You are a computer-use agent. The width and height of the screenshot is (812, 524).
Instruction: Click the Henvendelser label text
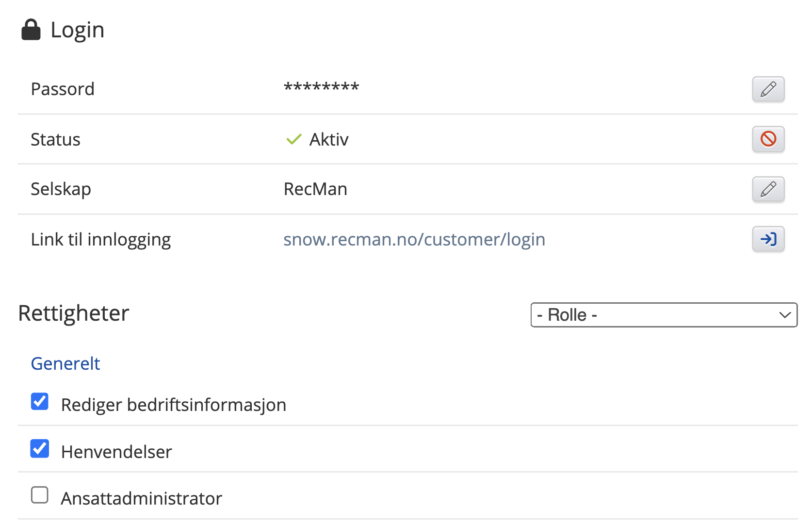116,452
